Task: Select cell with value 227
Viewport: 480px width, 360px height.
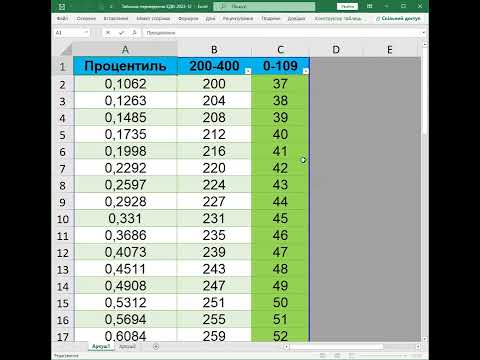Action: click(x=214, y=201)
